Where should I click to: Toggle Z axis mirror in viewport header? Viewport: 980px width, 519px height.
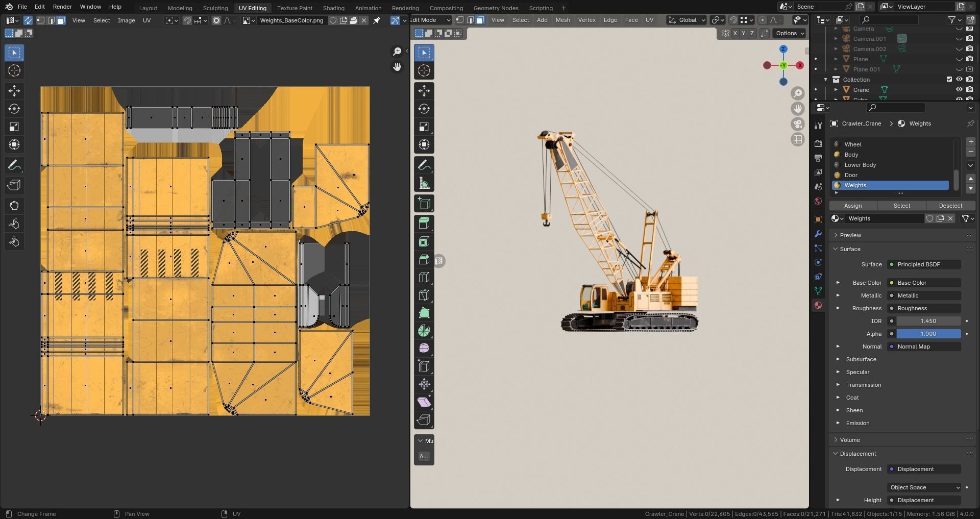[x=751, y=33]
